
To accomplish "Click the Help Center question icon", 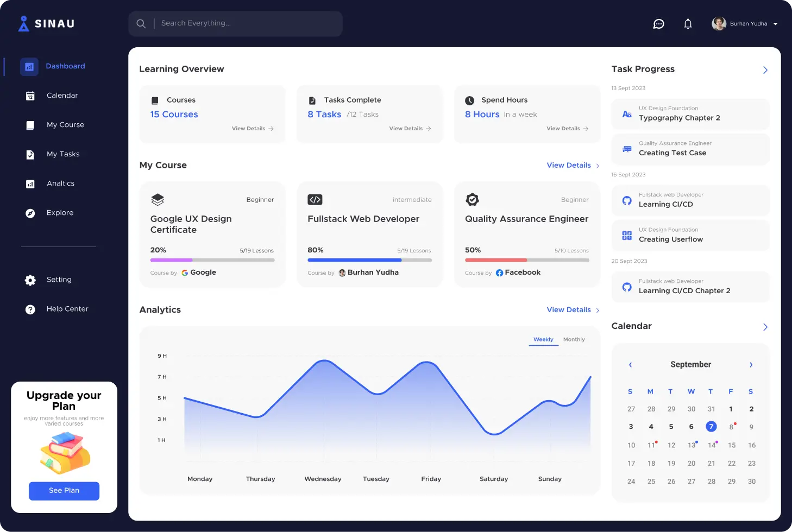I will click(x=30, y=309).
